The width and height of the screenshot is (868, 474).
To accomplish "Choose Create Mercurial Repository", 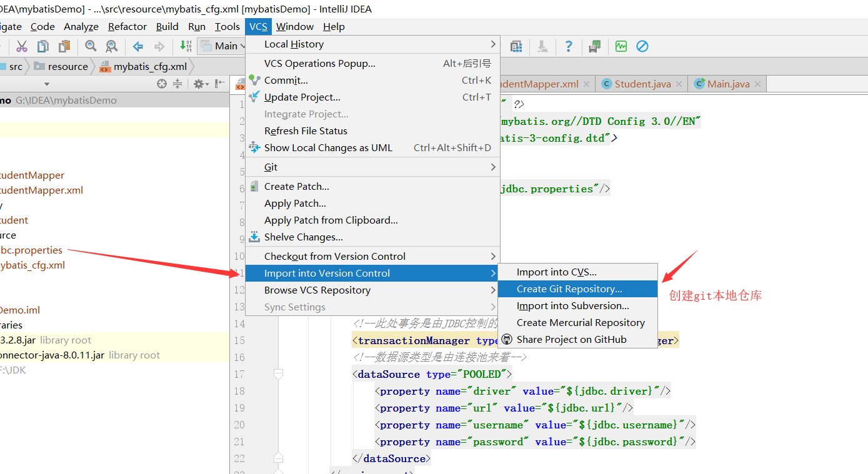I will [x=577, y=323].
